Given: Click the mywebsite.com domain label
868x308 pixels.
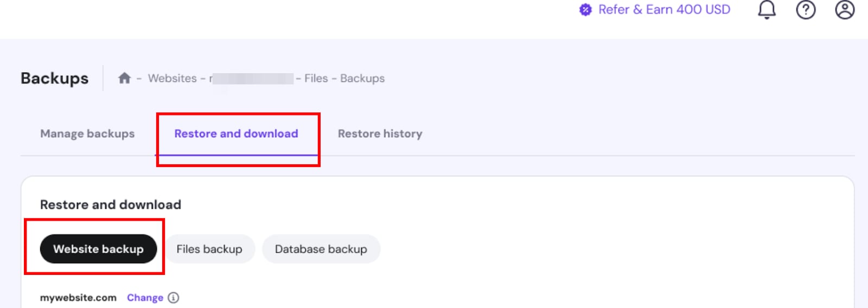Looking at the screenshot, I should coord(78,298).
